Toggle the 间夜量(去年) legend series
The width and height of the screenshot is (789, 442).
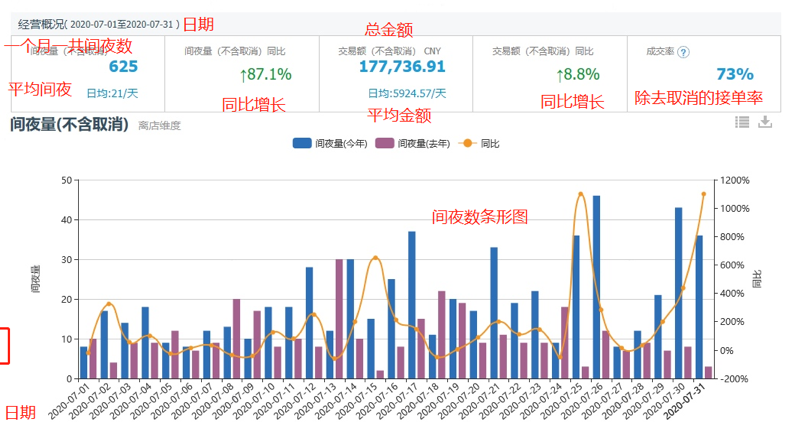(x=413, y=143)
